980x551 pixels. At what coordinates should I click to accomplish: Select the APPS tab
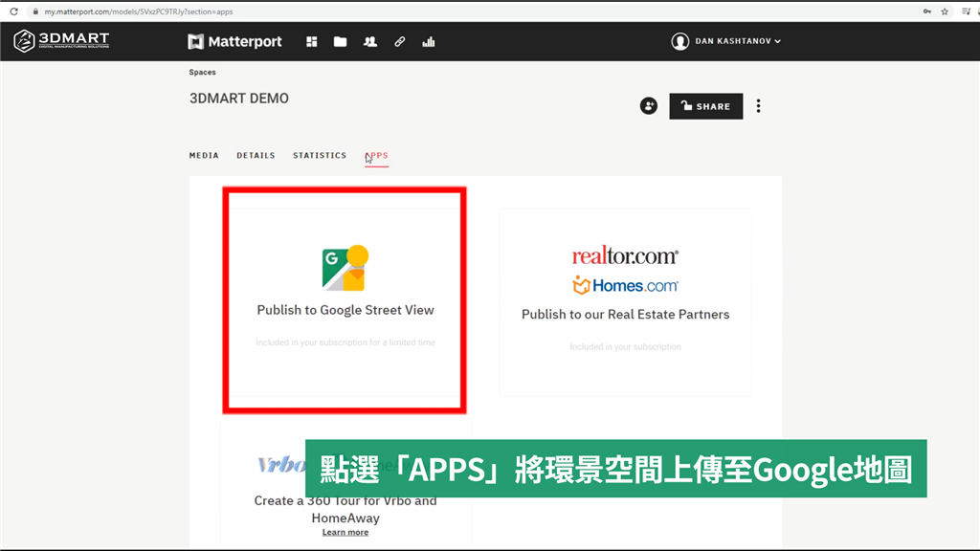376,156
